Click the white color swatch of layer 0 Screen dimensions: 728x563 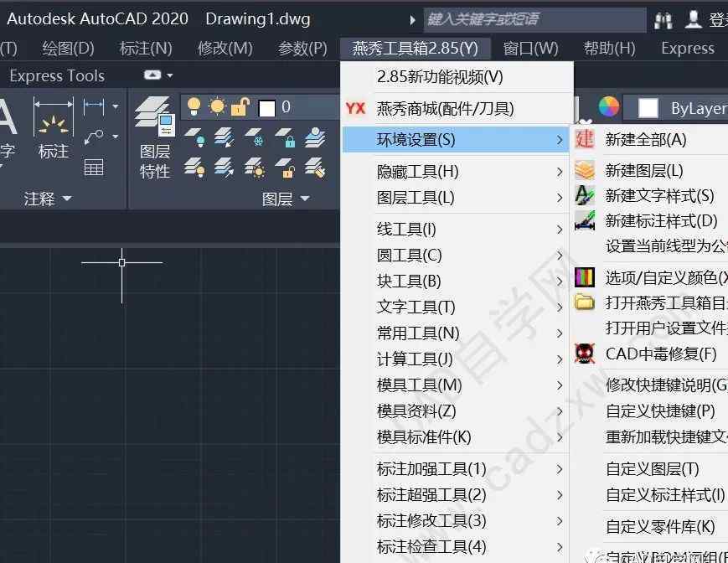click(266, 108)
